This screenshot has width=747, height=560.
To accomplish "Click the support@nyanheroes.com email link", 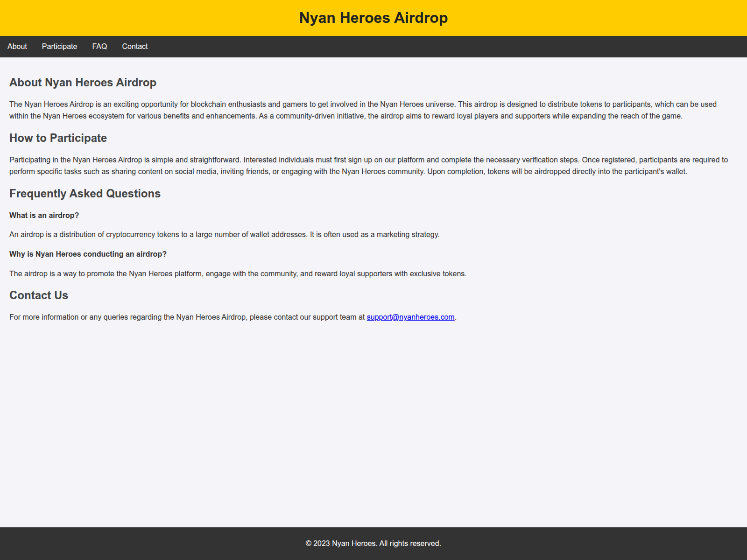I will coord(410,316).
